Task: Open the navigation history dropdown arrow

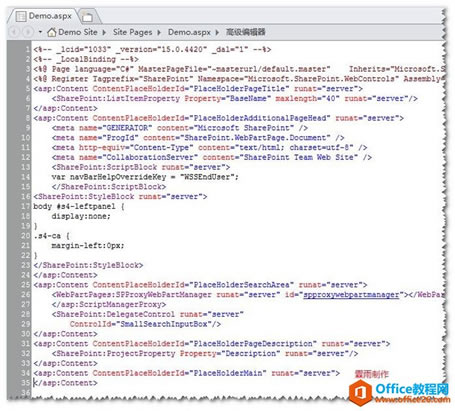Action: 40,32
